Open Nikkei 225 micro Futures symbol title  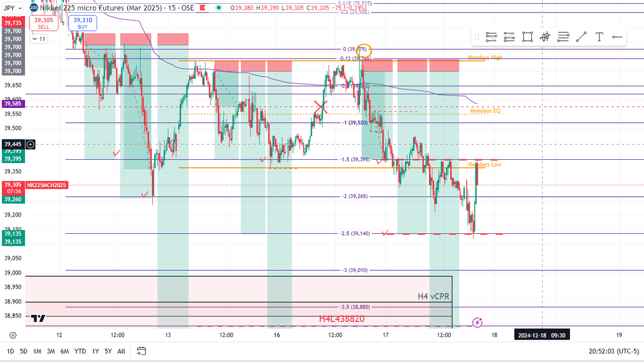101,8
